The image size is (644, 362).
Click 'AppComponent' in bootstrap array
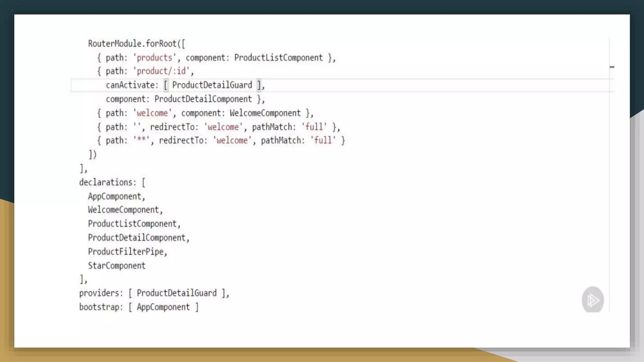click(x=163, y=307)
